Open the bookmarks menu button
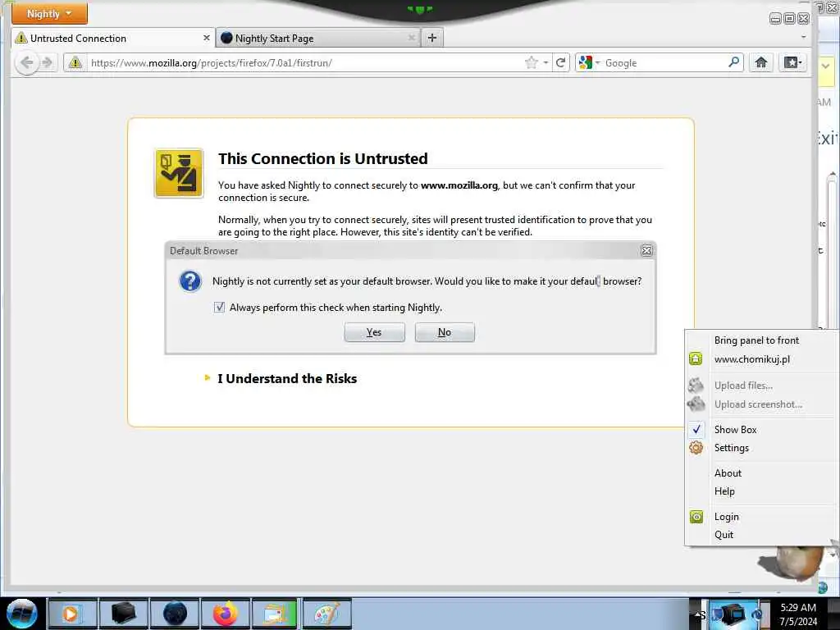 pyautogui.click(x=792, y=62)
